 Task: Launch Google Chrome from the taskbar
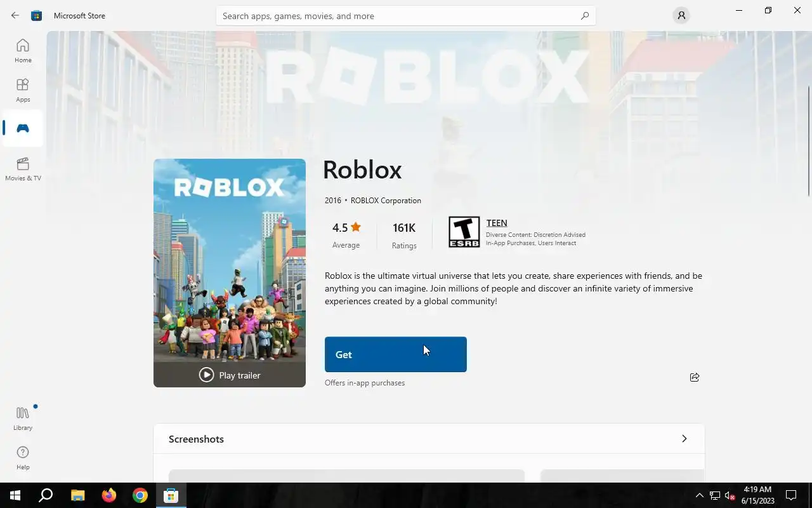click(x=140, y=495)
